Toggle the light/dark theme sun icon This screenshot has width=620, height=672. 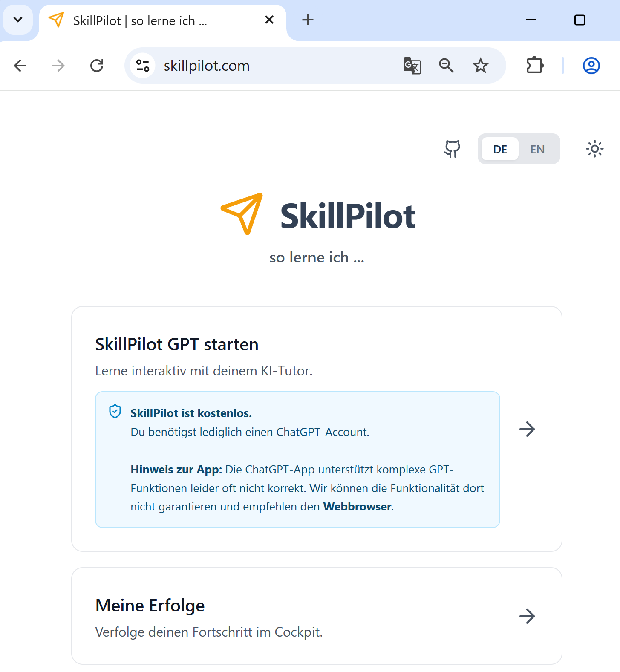point(594,149)
